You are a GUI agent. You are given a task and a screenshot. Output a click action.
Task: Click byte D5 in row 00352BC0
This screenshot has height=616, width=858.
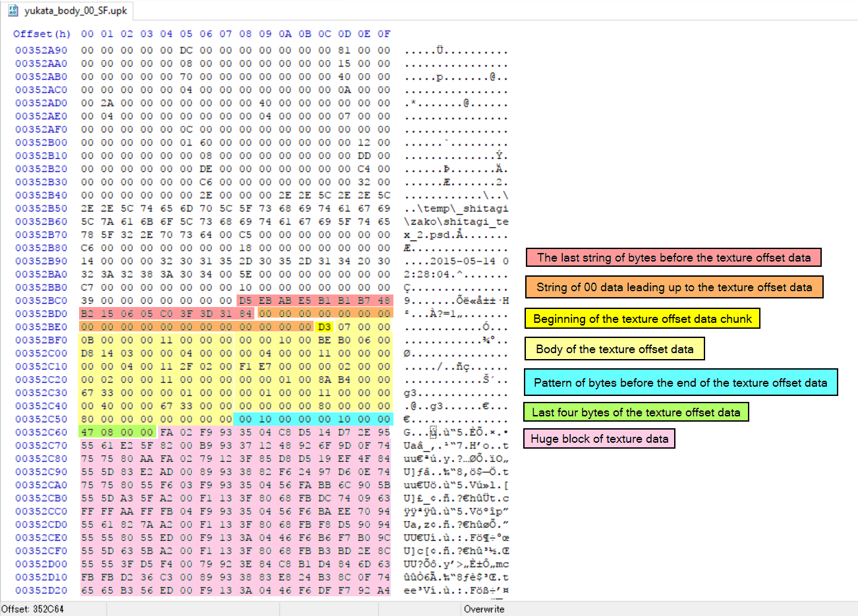pos(245,300)
